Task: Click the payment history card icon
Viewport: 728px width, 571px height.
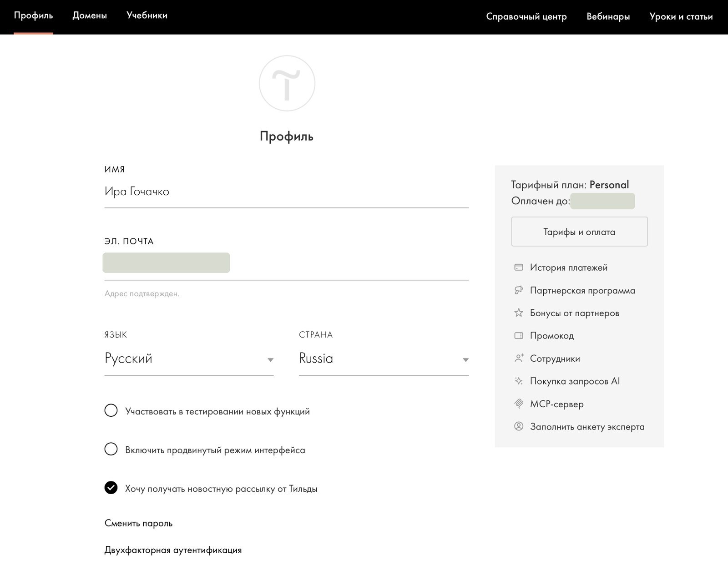Action: click(x=518, y=268)
